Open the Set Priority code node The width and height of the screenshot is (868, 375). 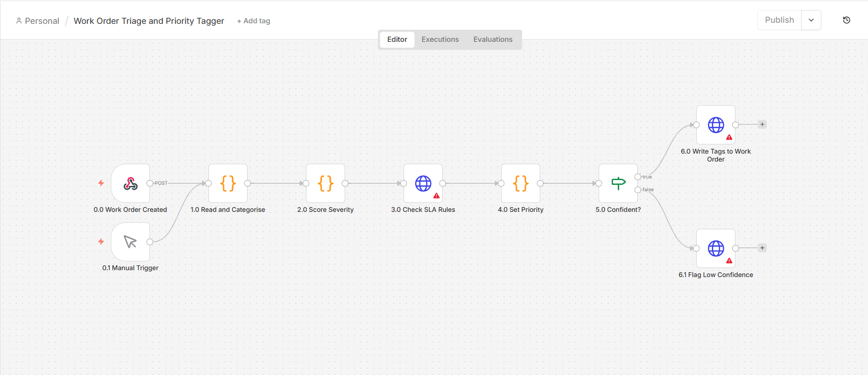[x=521, y=183]
